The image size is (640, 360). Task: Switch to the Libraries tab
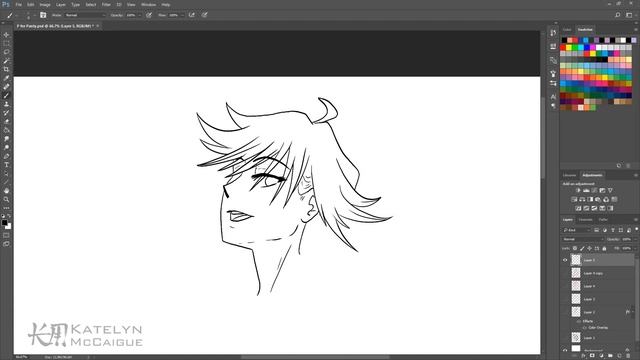pyautogui.click(x=569, y=175)
